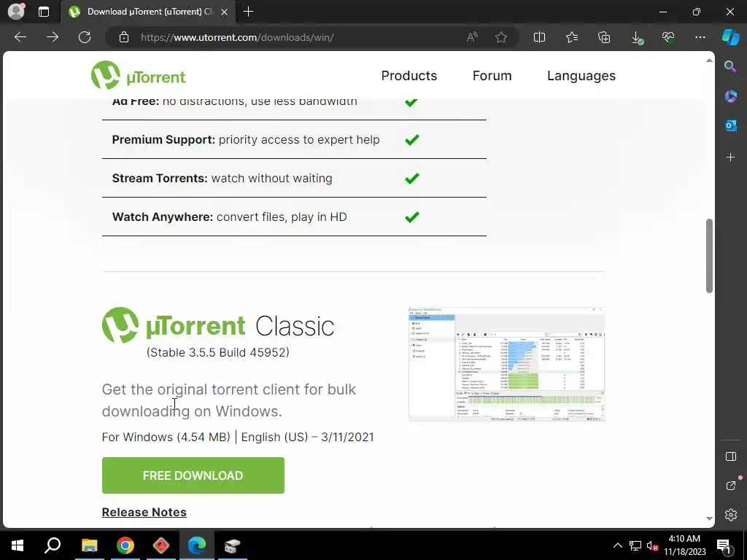Image resolution: width=747 pixels, height=560 pixels.
Task: Open the Windows Start menu
Action: (x=18, y=545)
